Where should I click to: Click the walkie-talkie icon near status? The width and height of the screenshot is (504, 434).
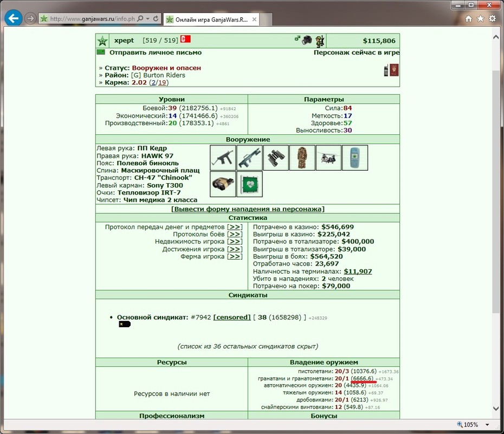[x=386, y=70]
